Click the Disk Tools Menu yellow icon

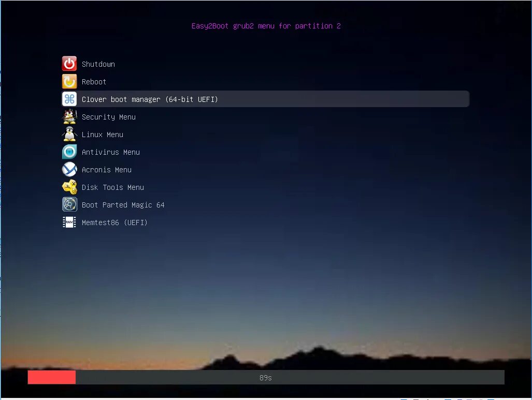coord(69,187)
